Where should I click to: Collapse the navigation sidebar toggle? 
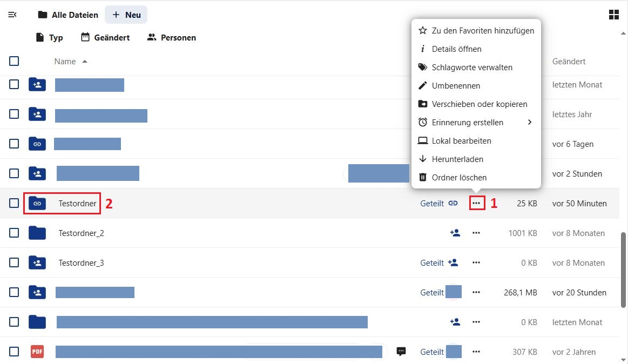click(x=12, y=15)
